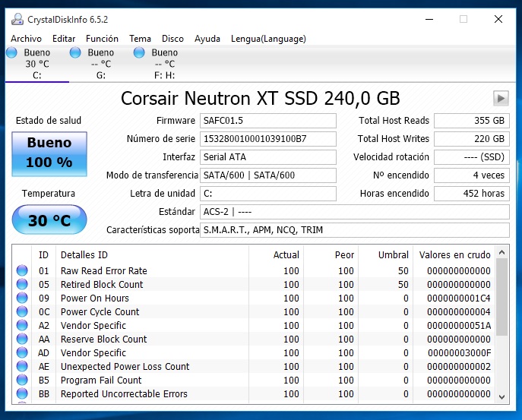Open the Tema menu

140,39
